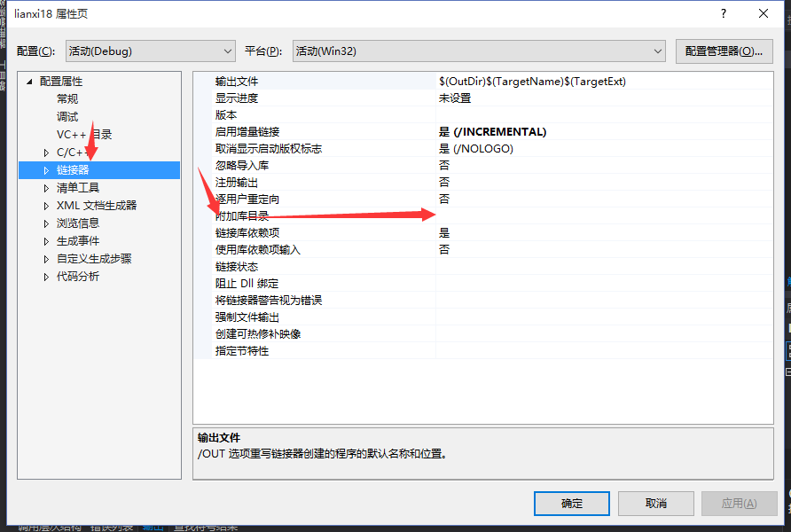Open 配置管理器 button
The height and width of the screenshot is (532, 791).
[724, 51]
